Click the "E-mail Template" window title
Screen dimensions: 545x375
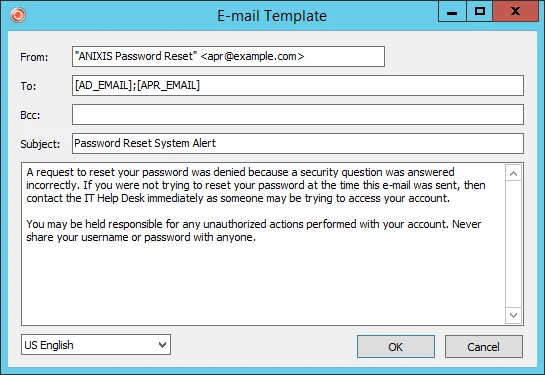pyautogui.click(x=272, y=16)
